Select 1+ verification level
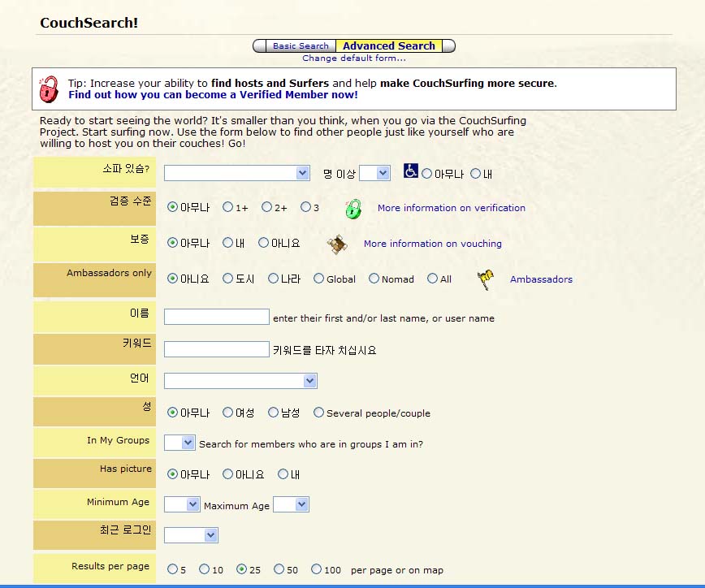This screenshot has width=705, height=588. coord(228,207)
